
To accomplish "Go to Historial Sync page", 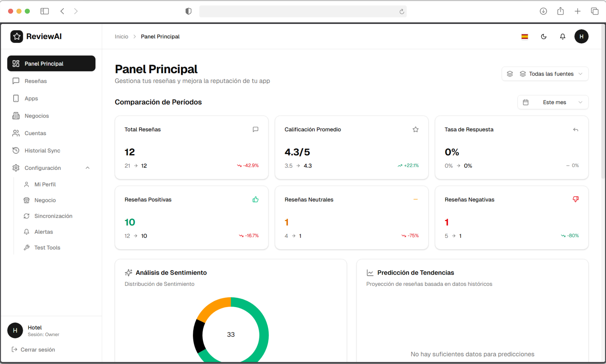I will (42, 151).
